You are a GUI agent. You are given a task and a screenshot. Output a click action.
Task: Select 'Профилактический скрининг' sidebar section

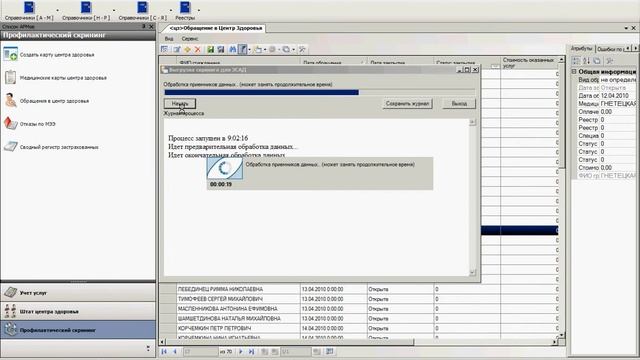[78, 330]
